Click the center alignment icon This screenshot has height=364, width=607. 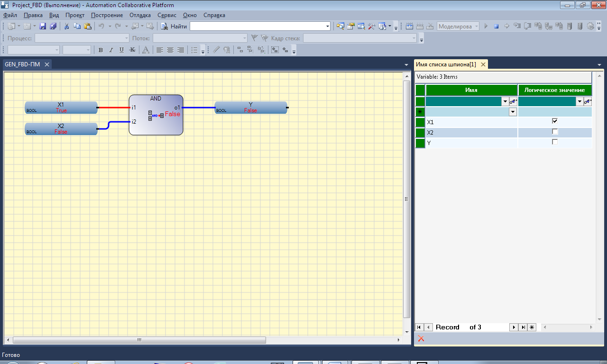[x=170, y=50]
